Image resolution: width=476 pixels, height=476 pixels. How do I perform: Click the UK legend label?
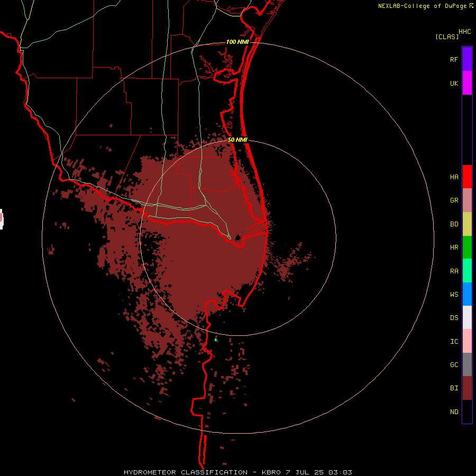pyautogui.click(x=454, y=83)
